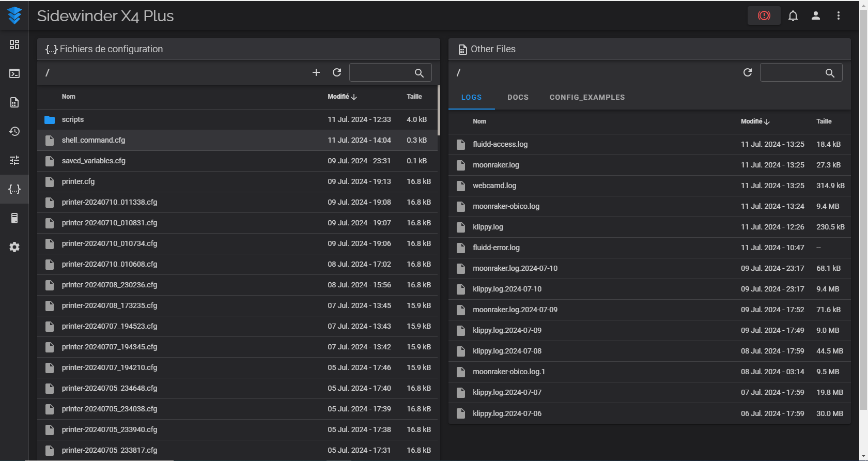The width and height of the screenshot is (868, 461).
Task: Select printer-20240710_010608.cfg
Action: (x=237, y=264)
